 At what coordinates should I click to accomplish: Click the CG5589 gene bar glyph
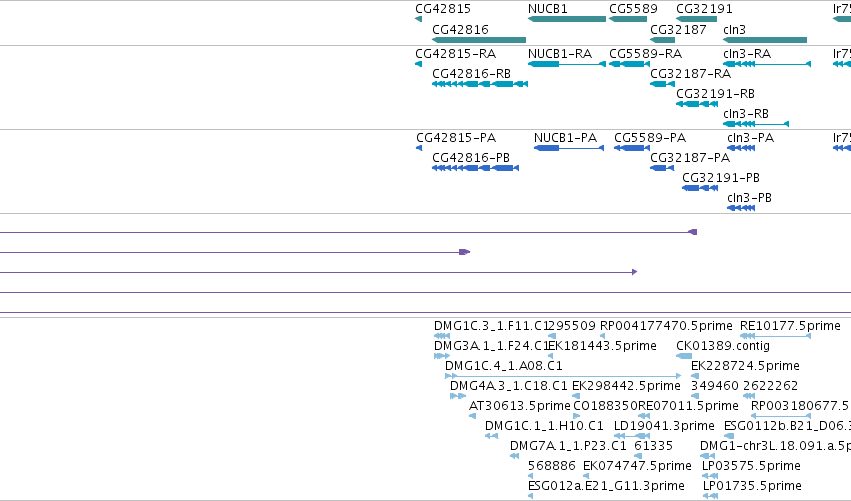pyautogui.click(x=628, y=19)
